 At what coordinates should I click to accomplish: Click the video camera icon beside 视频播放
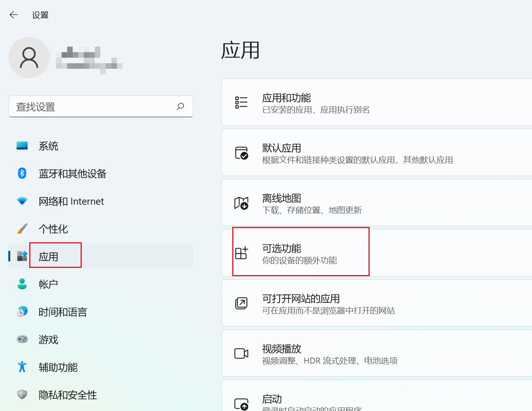[x=242, y=354]
